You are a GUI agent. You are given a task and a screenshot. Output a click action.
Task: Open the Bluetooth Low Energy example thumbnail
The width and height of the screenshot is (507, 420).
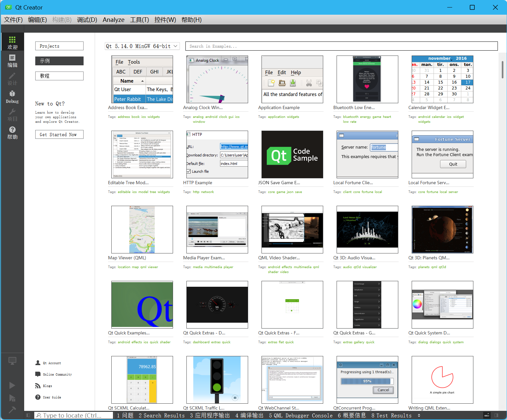pos(367,79)
